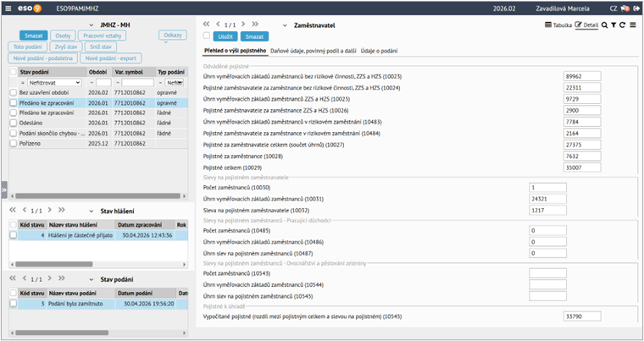Viewport: 644px width, 341px height.
Task: Check the 'Pořízeno' row checkbox
Action: [x=14, y=144]
